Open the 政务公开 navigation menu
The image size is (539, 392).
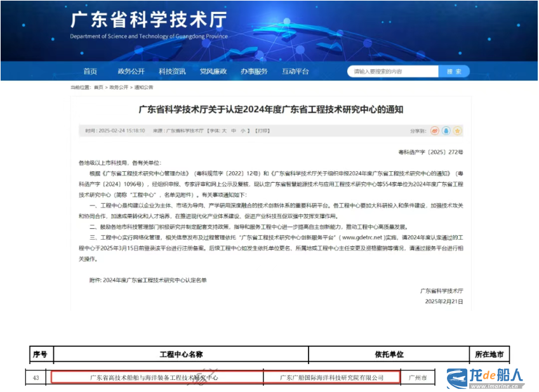pos(131,72)
